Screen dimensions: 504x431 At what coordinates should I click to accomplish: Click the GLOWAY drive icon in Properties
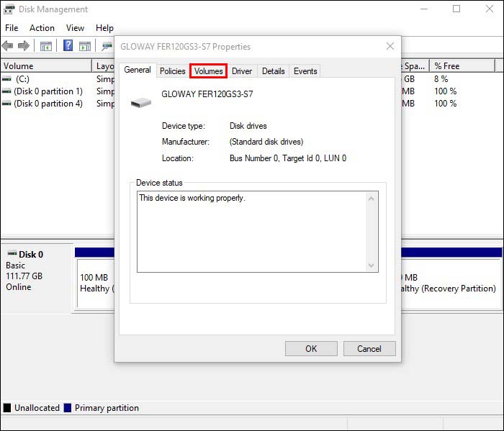141,103
